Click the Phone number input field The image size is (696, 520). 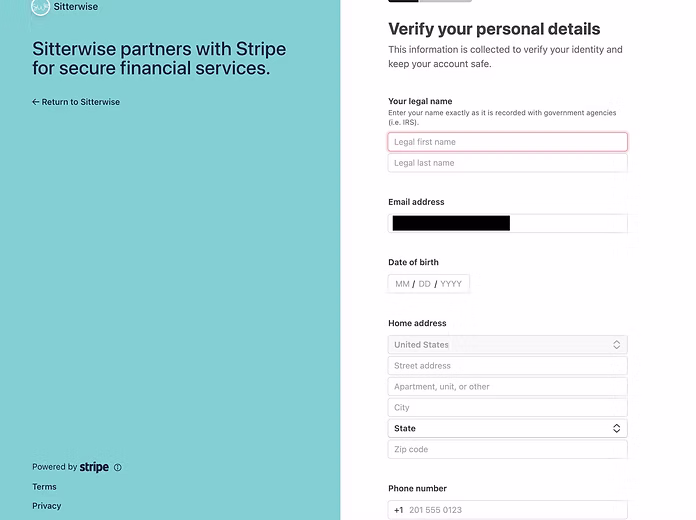coord(515,510)
